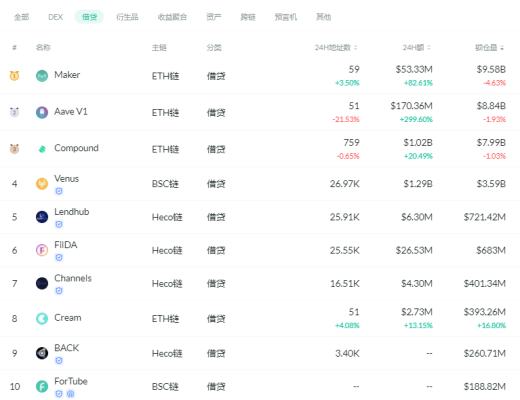Select the 借贷 category tab

(x=89, y=17)
